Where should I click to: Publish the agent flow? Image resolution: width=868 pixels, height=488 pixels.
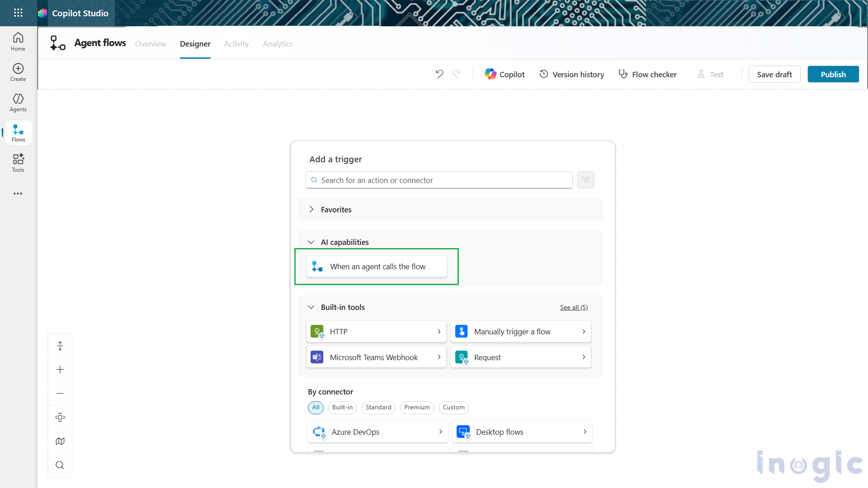[x=833, y=74]
